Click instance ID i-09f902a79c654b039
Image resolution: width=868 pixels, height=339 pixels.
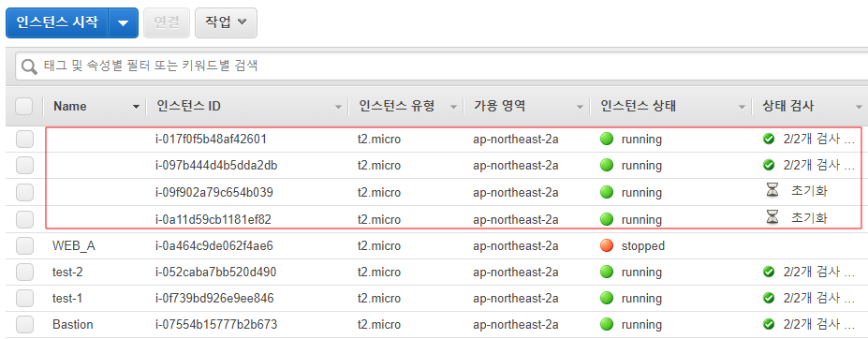click(214, 192)
